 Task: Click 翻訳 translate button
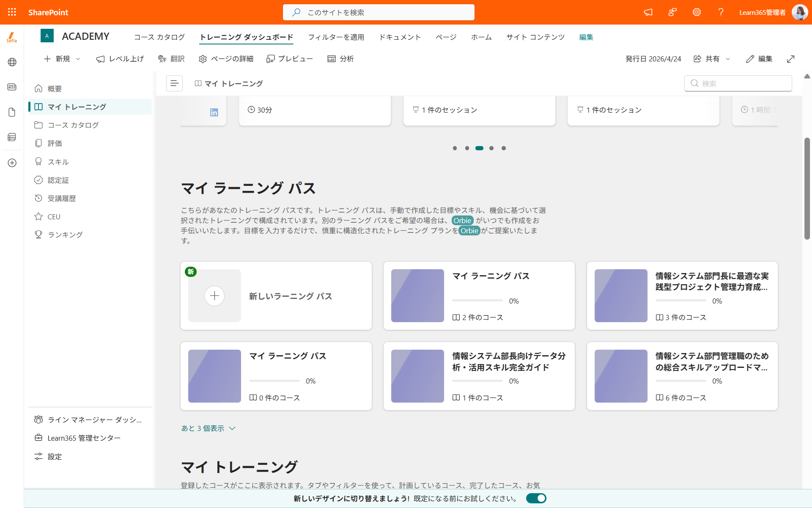click(x=171, y=59)
